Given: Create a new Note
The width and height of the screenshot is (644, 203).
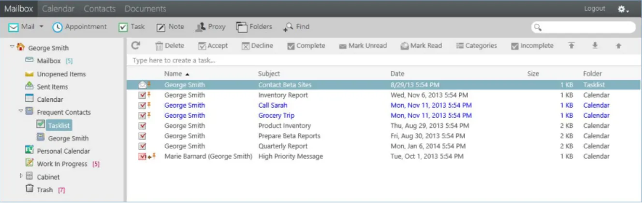Looking at the screenshot, I should pyautogui.click(x=170, y=27).
